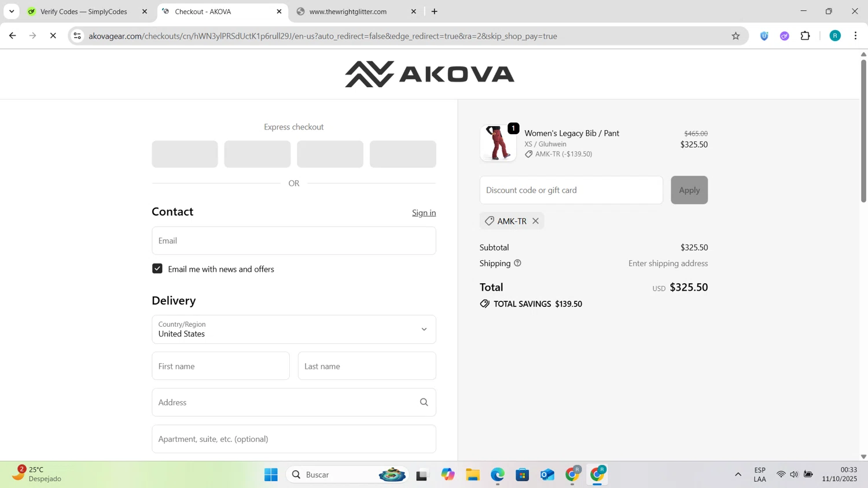
Task: Go forward in browser history
Action: (x=32, y=36)
